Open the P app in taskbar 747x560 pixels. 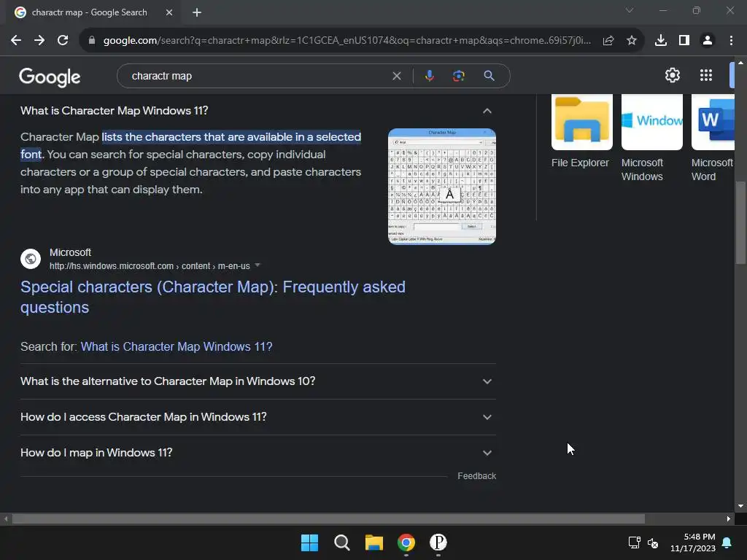coord(438,542)
